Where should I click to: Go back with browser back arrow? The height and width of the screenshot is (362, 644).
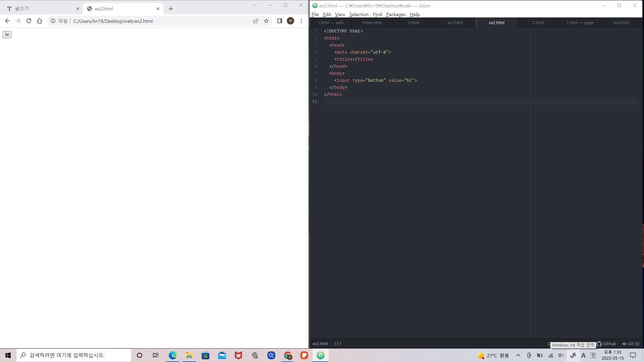(7, 21)
